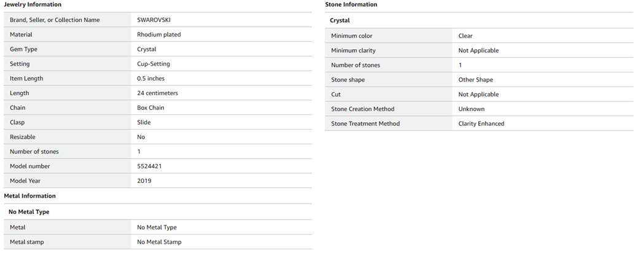This screenshot has width=644, height=253.
Task: Select the Minimum color Clear value
Action: (465, 36)
